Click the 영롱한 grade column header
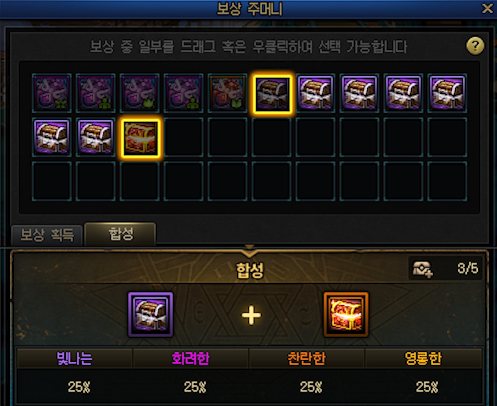Screen dimensions: 497x406 (423, 359)
